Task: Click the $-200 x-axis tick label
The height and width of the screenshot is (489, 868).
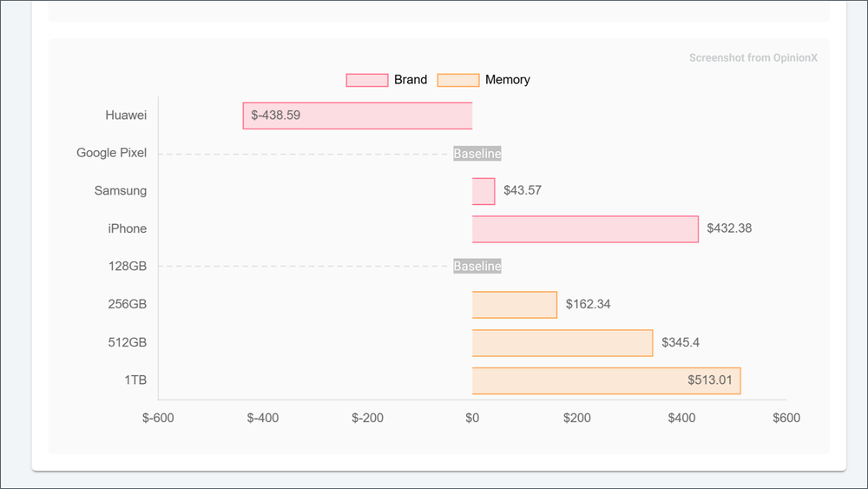Action: [x=367, y=418]
